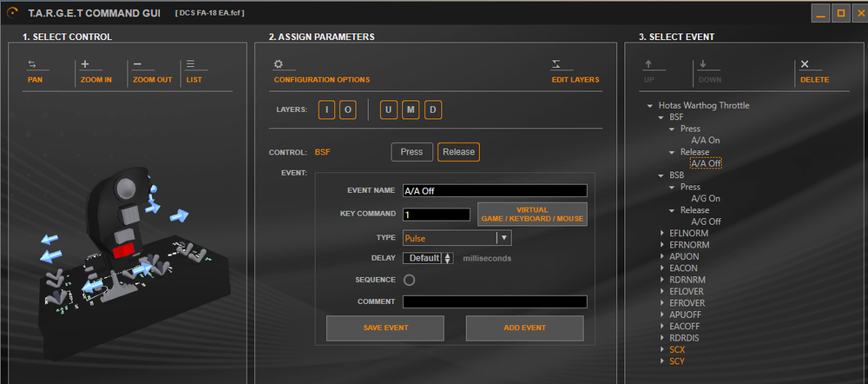
Task: Toggle layer O button
Action: point(348,109)
